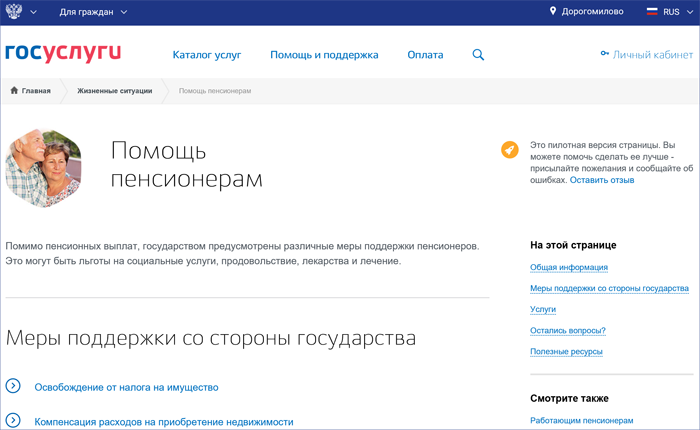Change location by clicking Дорогомилово

[x=592, y=12]
